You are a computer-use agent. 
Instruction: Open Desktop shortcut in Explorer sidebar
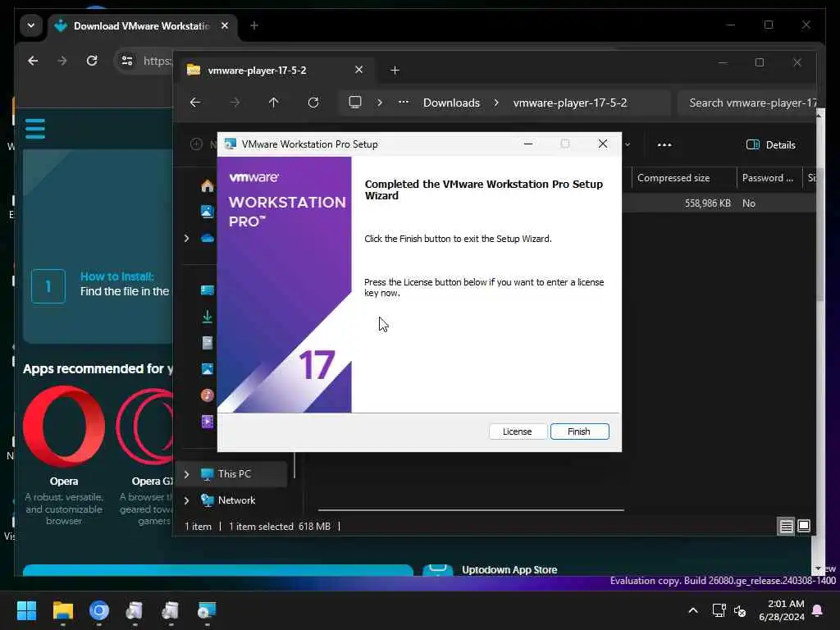point(208,290)
